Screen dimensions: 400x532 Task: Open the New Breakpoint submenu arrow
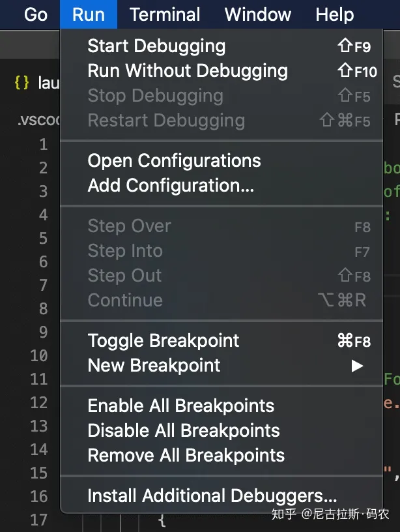click(x=356, y=366)
